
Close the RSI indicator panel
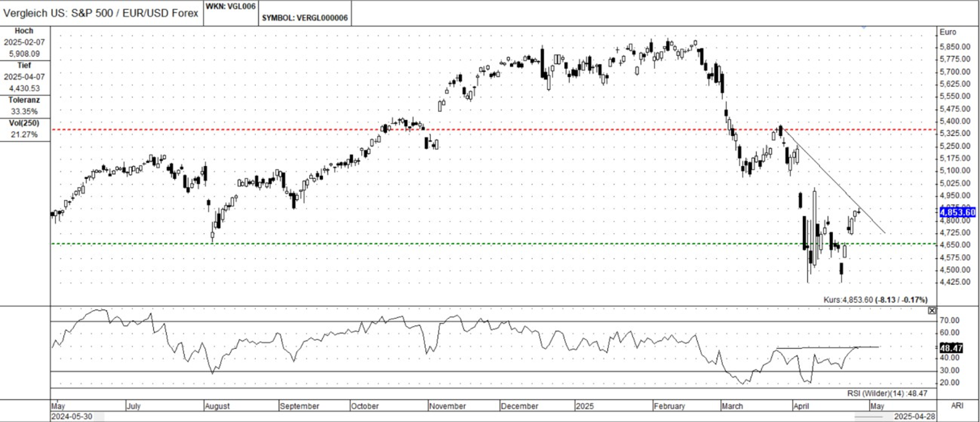pyautogui.click(x=932, y=311)
